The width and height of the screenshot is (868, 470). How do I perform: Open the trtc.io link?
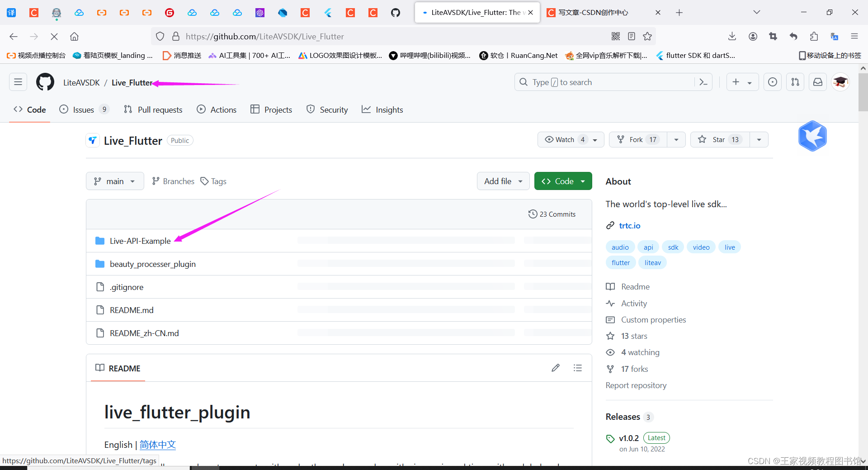click(629, 225)
